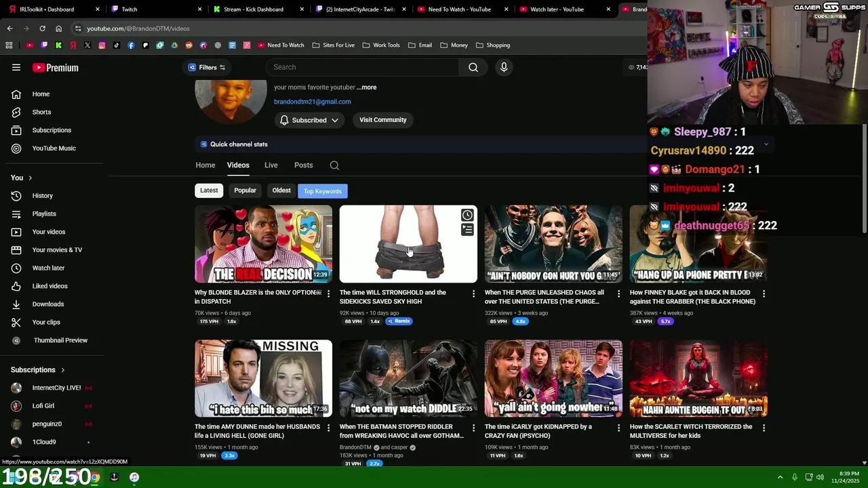Switch to the 'Stream - Kick Dashboard' browser tab

click(257, 9)
